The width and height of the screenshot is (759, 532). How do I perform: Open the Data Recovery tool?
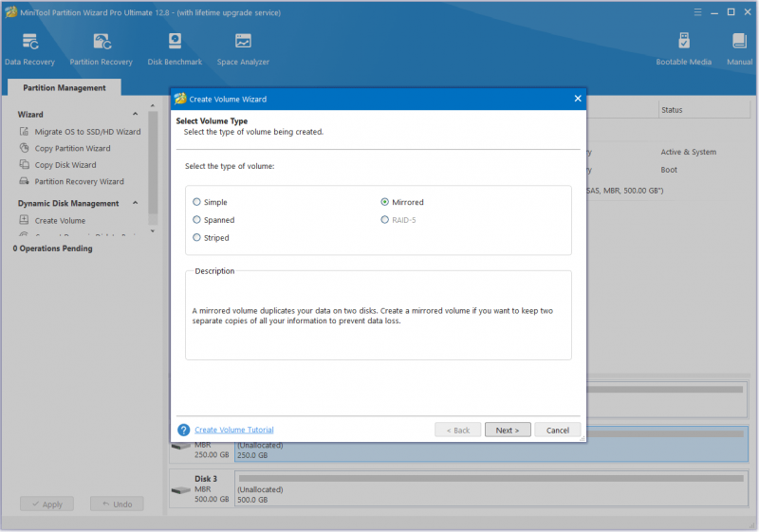click(29, 49)
